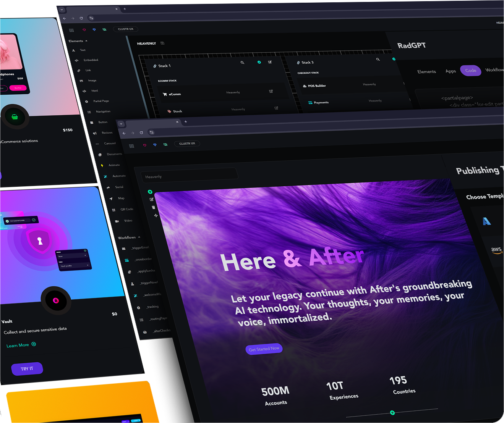
Task: Switch to the Apps tab in RadGPT
Action: tap(451, 71)
